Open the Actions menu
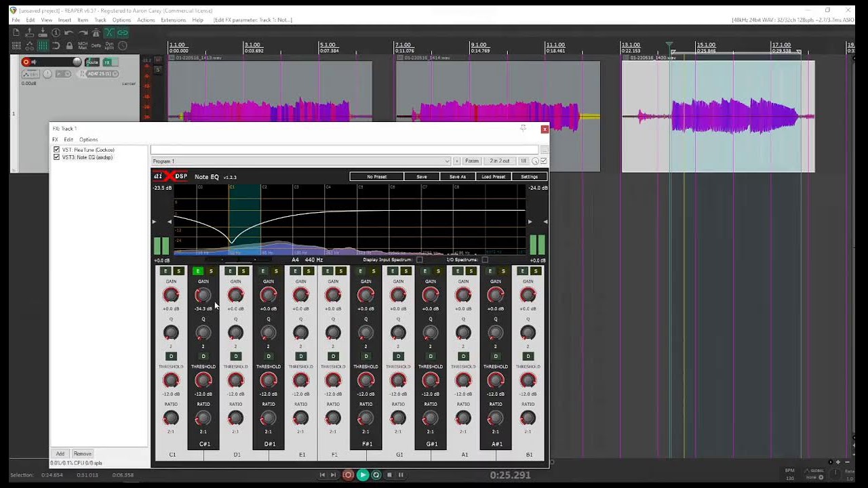This screenshot has width=868, height=488. (x=146, y=20)
